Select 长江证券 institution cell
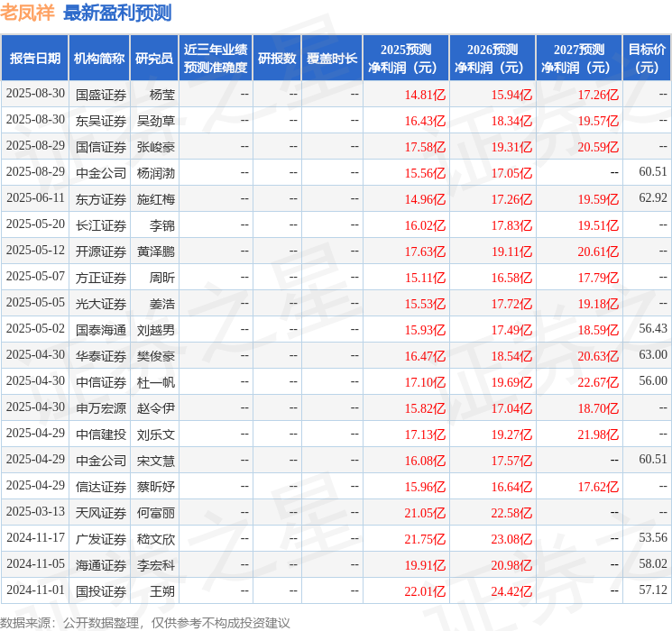 [x=101, y=225]
